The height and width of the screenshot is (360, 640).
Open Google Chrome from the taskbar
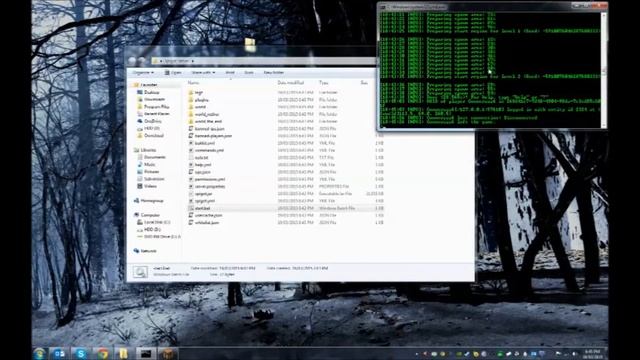(x=102, y=353)
